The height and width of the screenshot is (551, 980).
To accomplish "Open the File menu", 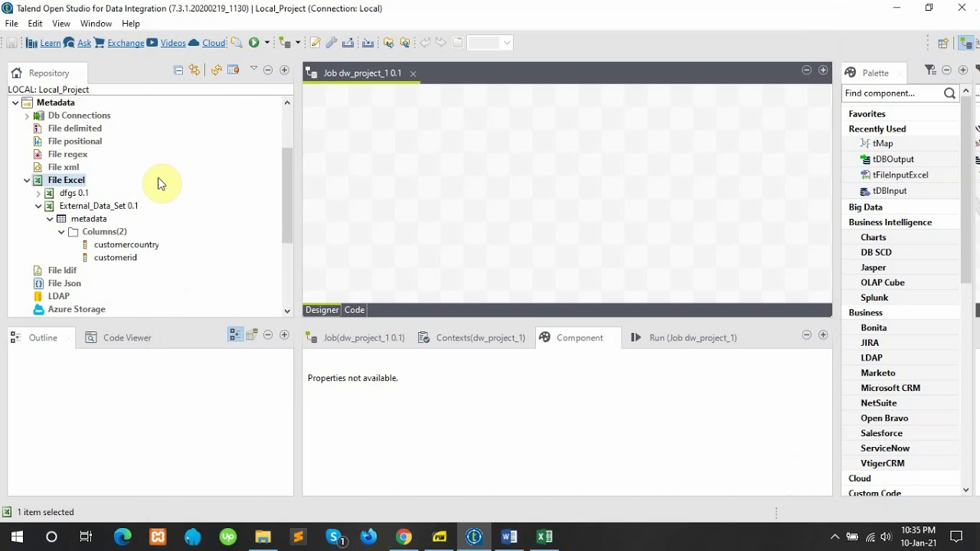I will click(x=11, y=24).
